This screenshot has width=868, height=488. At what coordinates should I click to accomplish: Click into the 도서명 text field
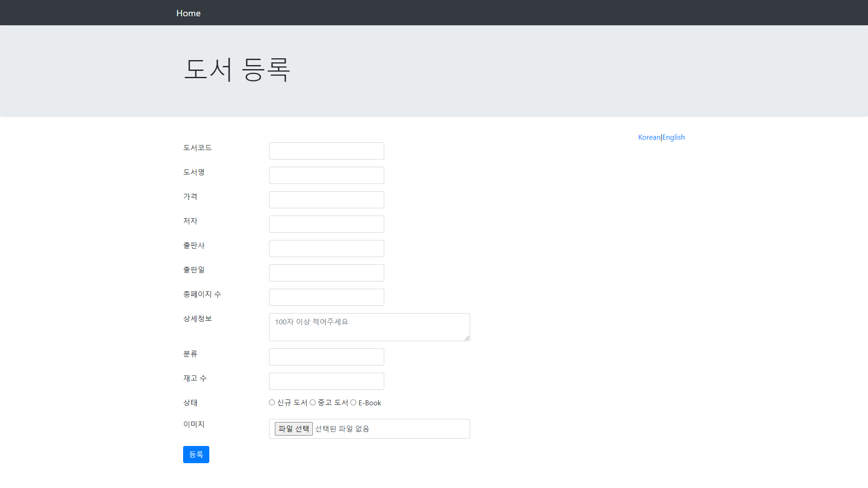326,175
